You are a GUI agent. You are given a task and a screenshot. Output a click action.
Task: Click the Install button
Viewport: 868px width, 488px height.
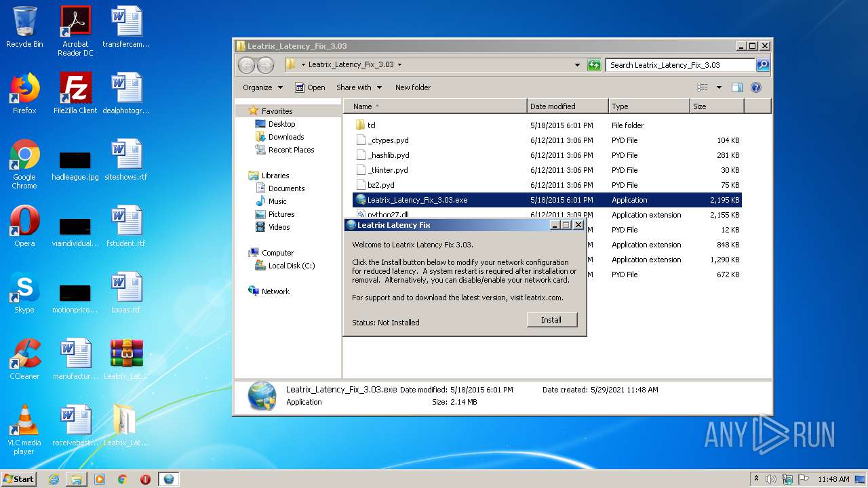551,320
